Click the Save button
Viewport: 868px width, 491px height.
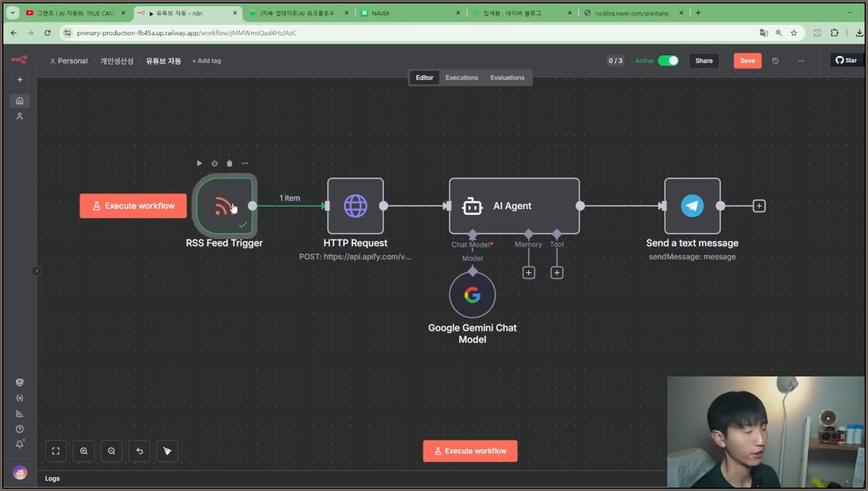[748, 61]
